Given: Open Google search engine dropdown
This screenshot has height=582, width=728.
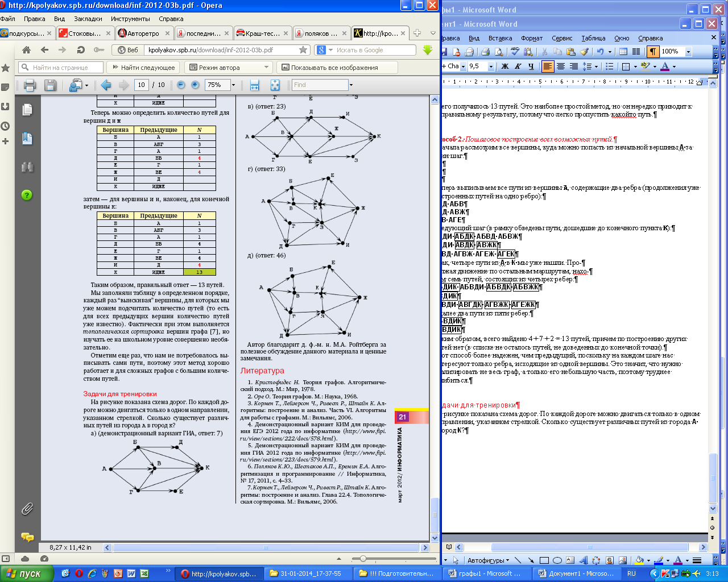Looking at the screenshot, I should click(x=330, y=50).
